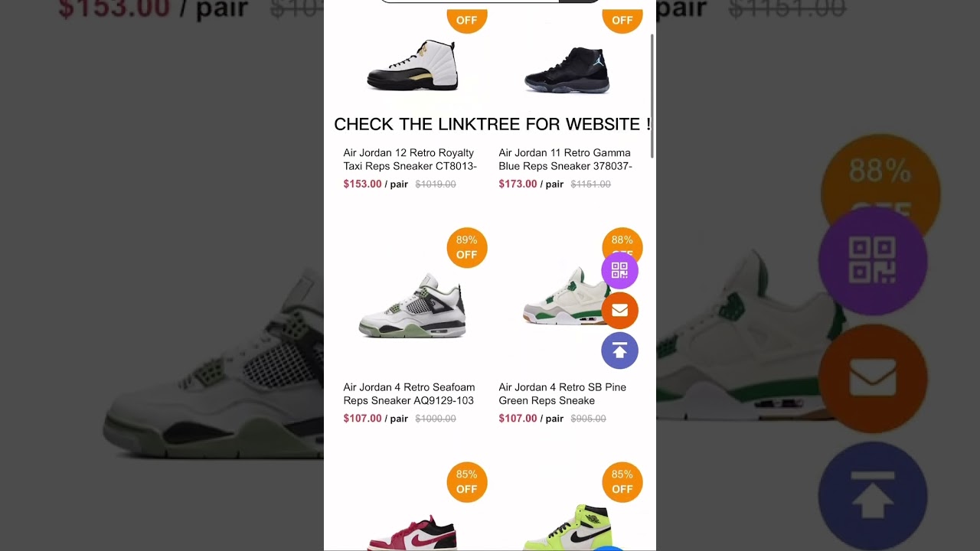Open the red and black Jordan 1 Low image
Viewport: 980px width, 551px height.
(x=413, y=533)
